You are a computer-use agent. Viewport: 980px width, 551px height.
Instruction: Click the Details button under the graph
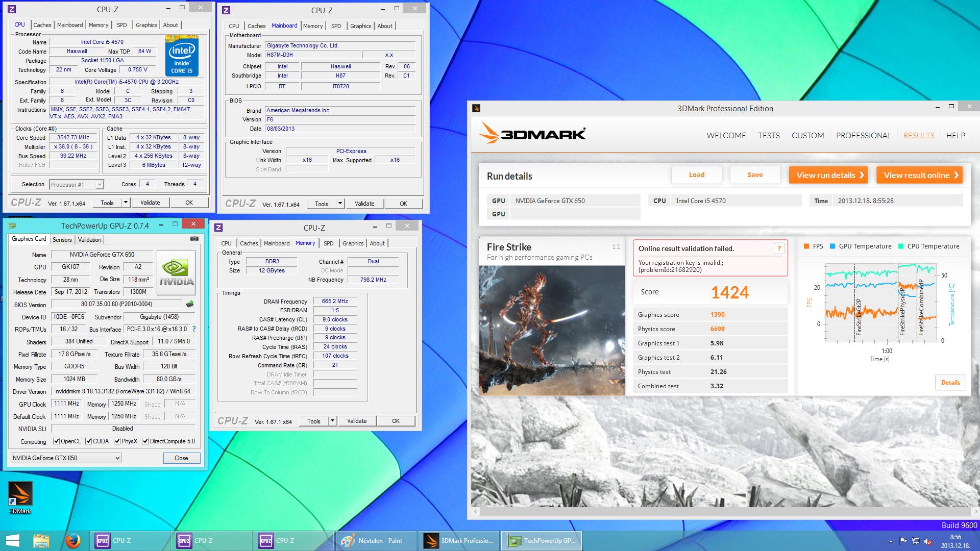pyautogui.click(x=950, y=383)
